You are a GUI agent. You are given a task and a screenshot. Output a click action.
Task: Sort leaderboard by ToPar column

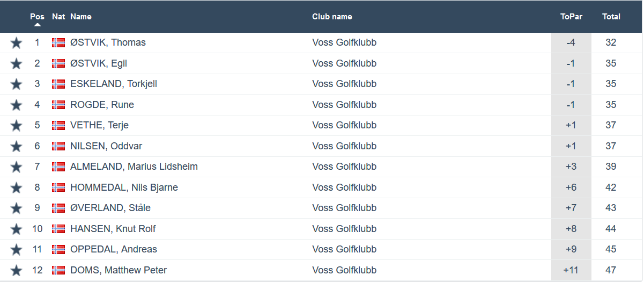point(571,17)
